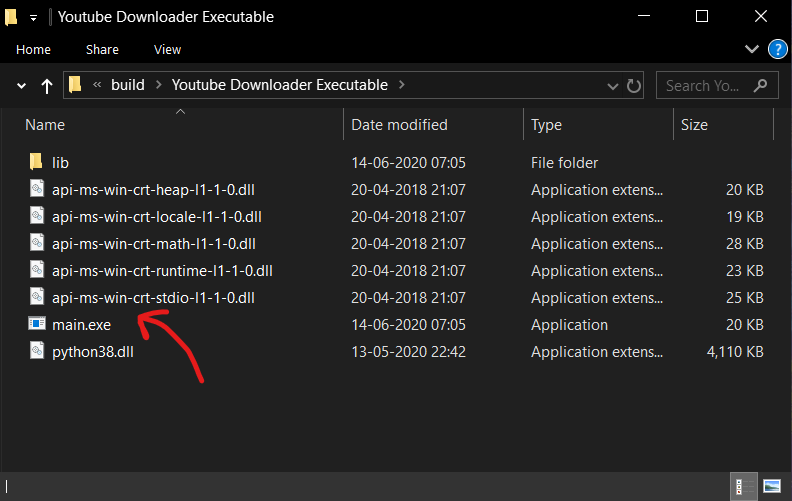Click Youtube Downloader Executable breadcrumb
Image resolution: width=792 pixels, height=501 pixels.
coord(279,84)
